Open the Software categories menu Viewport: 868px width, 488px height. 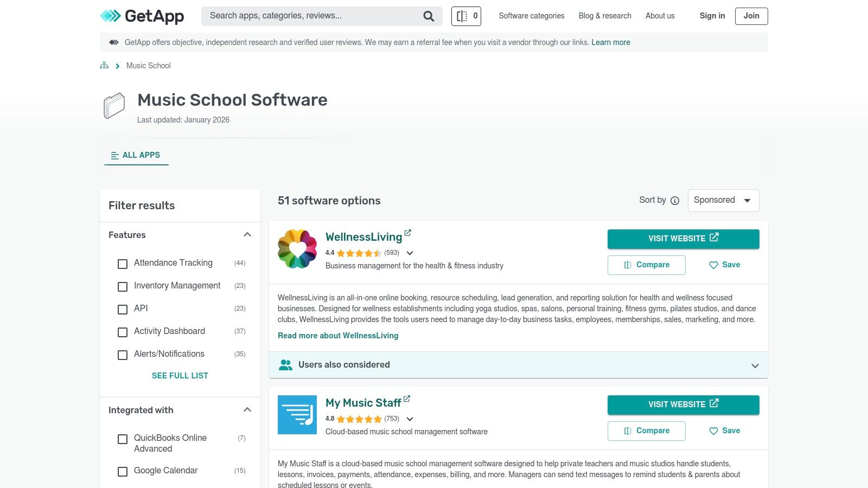531,16
